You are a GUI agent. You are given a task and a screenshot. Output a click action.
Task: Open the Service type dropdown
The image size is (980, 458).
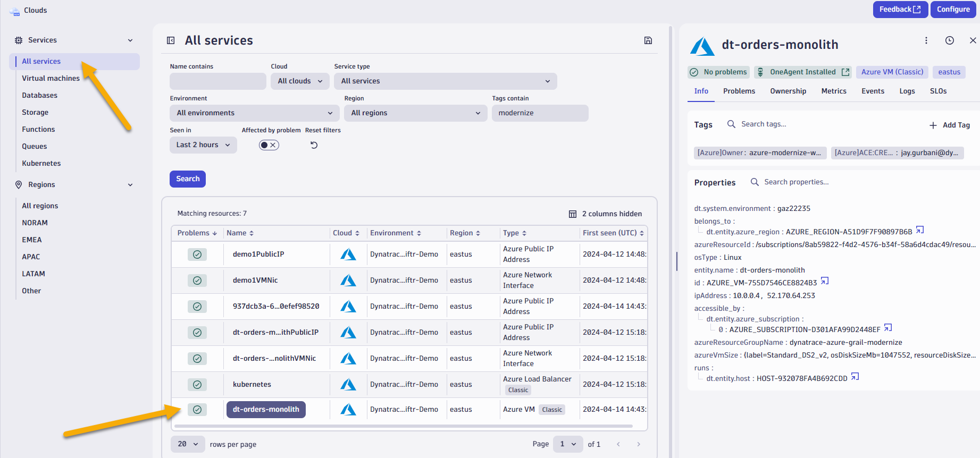coord(445,81)
